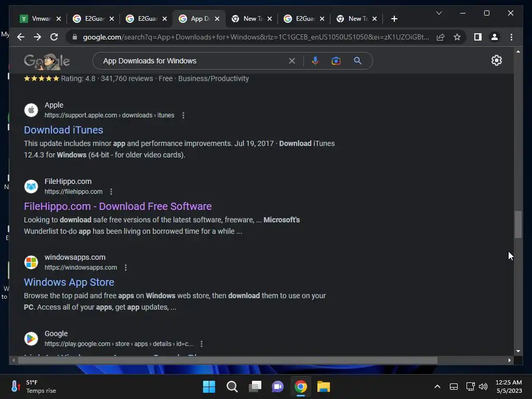Submit search with magnifier icon
532x399 pixels.
point(357,61)
